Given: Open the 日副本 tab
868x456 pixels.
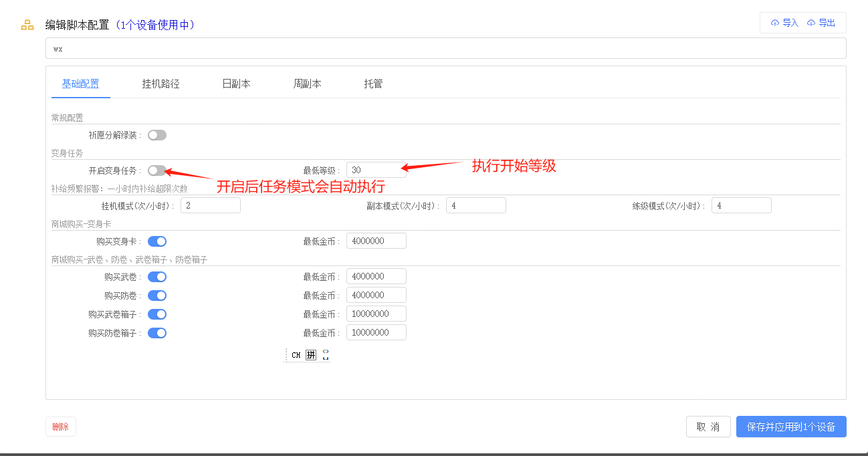Looking at the screenshot, I should (x=236, y=84).
